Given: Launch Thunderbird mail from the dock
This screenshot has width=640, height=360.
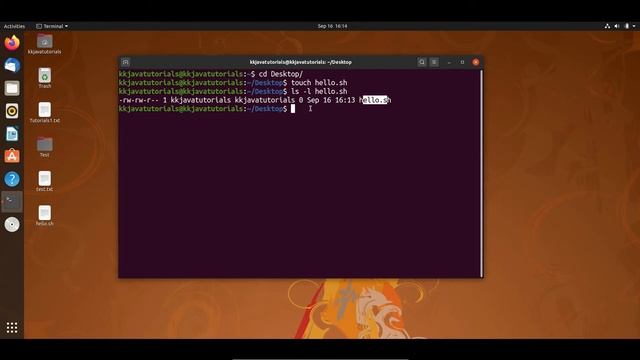Looking at the screenshot, I should pyautogui.click(x=12, y=65).
